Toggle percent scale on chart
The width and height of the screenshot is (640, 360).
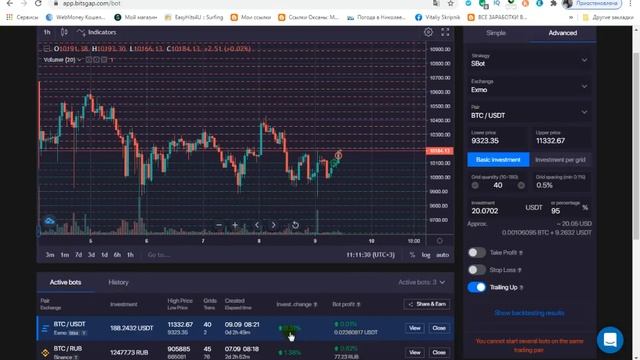point(412,255)
